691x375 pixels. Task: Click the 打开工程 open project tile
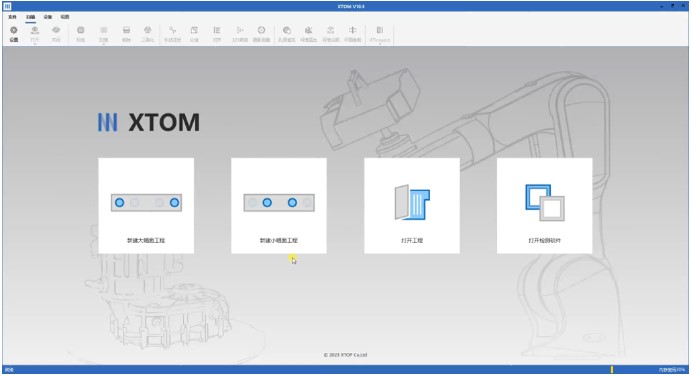click(412, 206)
